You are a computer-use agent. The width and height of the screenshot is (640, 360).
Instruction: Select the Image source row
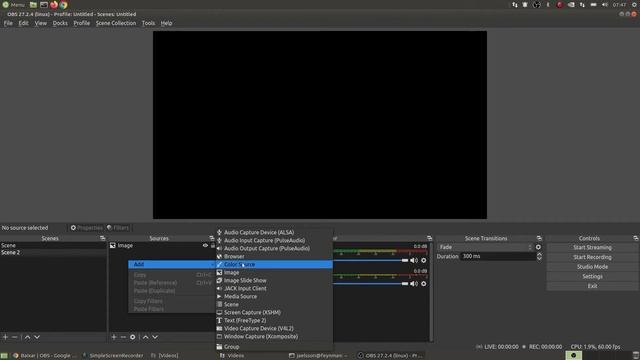point(162,245)
